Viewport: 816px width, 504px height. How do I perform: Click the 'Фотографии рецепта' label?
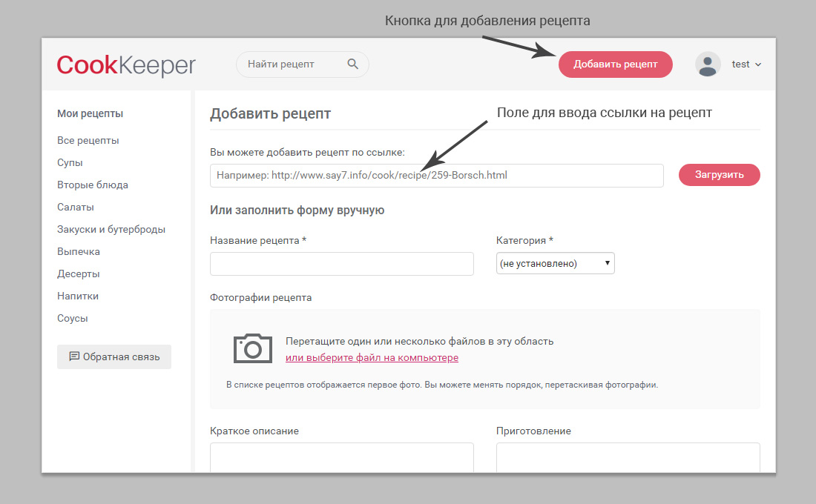click(x=260, y=297)
